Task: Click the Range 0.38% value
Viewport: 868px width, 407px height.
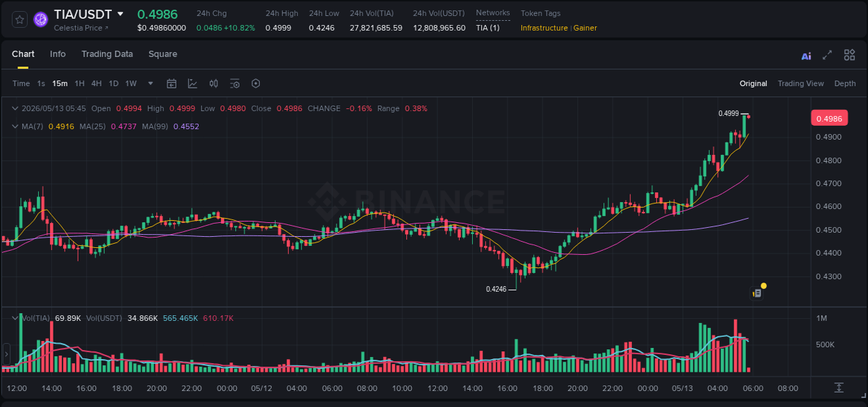Action: point(416,108)
